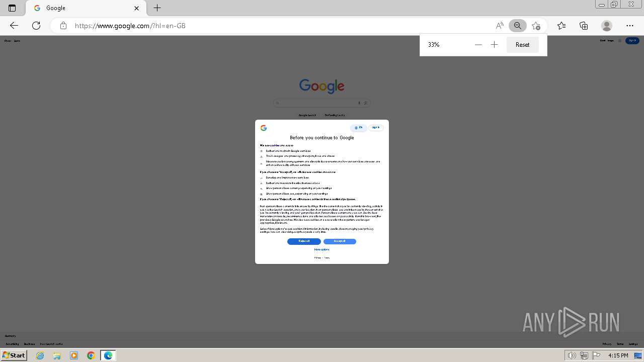Click Sign in inside consent dialog
This screenshot has width=644, height=362.
(376, 128)
